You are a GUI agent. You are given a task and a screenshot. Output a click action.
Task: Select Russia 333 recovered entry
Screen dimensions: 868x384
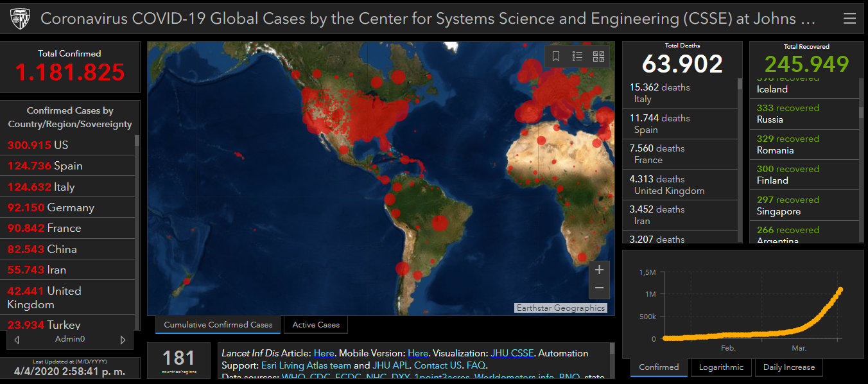point(804,114)
